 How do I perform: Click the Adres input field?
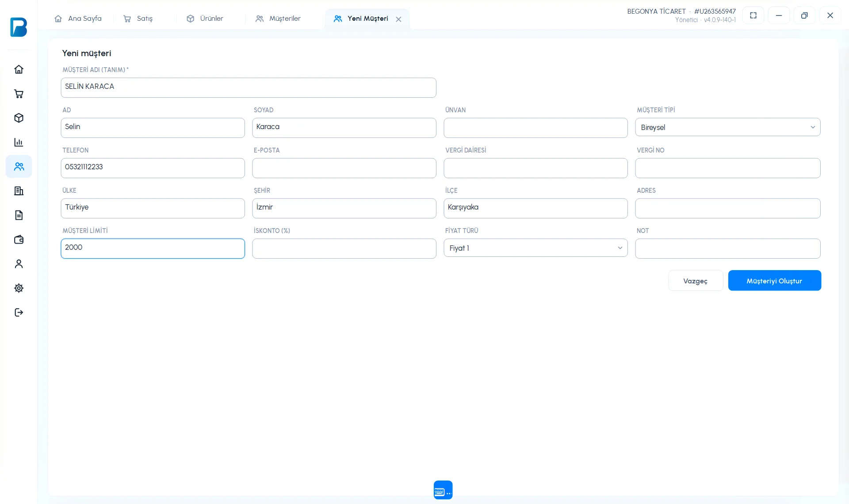click(x=728, y=208)
